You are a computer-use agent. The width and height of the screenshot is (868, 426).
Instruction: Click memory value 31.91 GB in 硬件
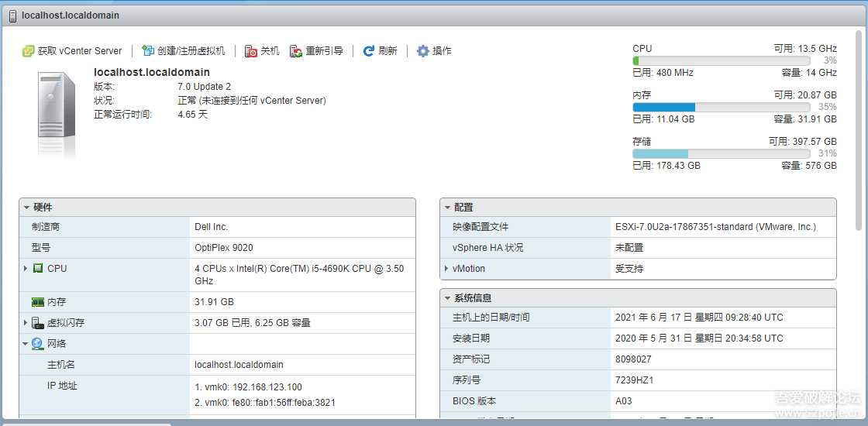coord(214,302)
